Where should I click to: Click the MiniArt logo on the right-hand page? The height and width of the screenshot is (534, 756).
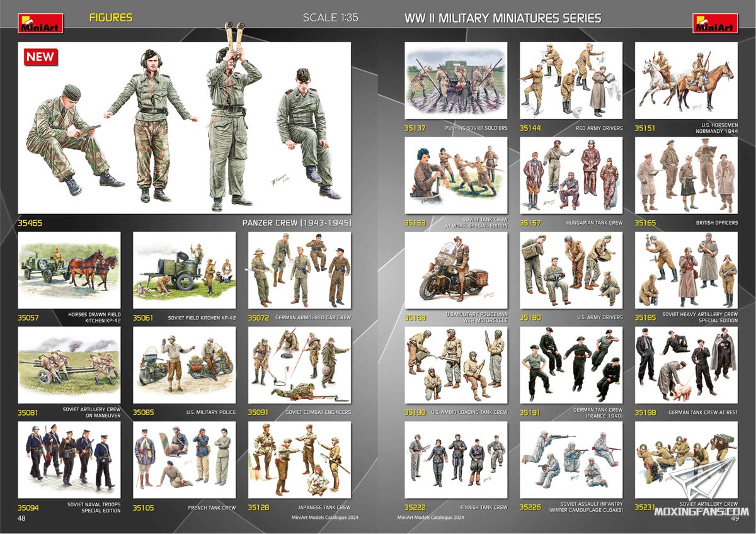click(x=715, y=23)
